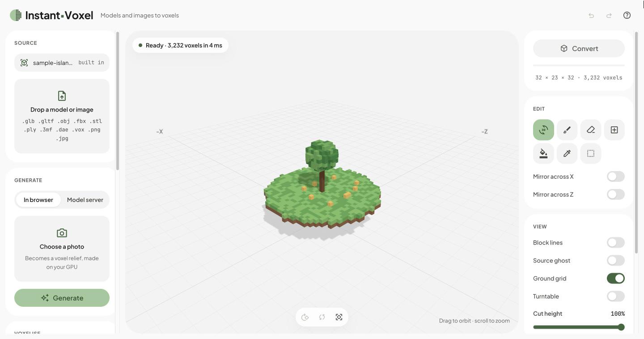Click the '32 × 23 × 32 · 3,232 voxels' text

point(579,77)
